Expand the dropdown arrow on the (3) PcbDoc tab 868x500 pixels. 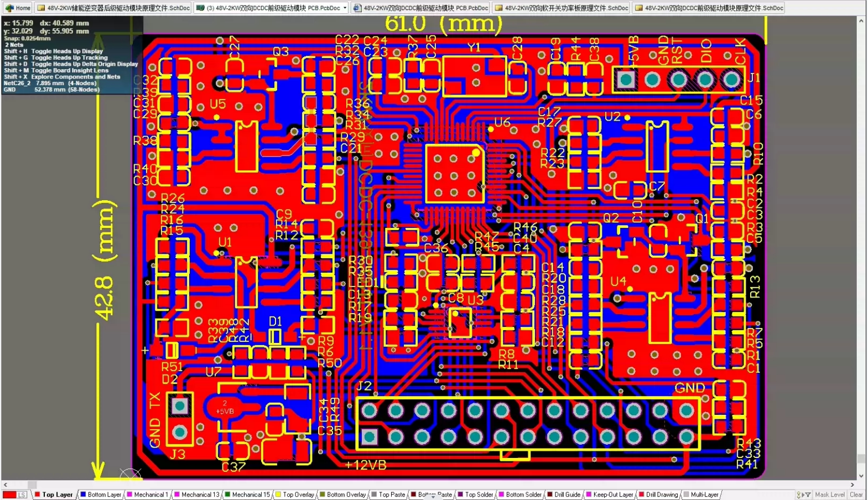(345, 8)
